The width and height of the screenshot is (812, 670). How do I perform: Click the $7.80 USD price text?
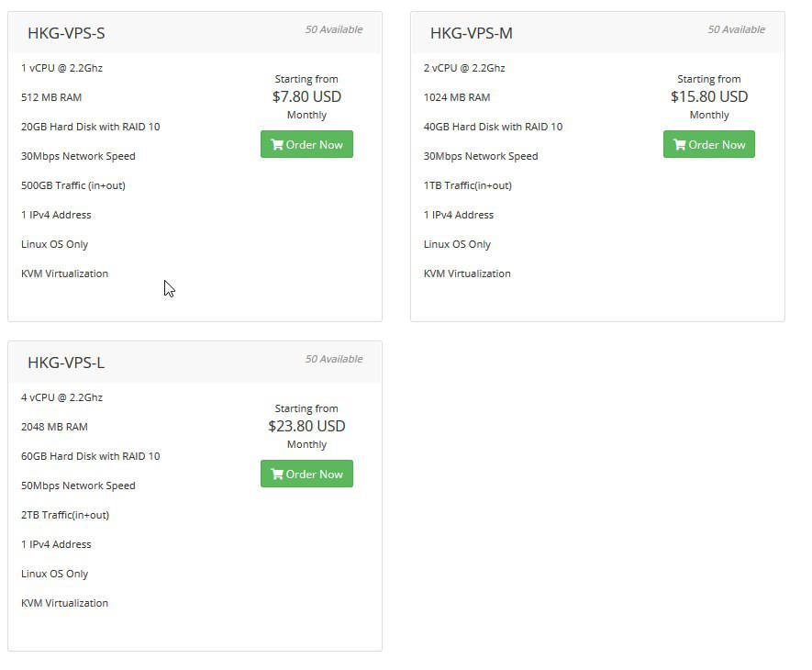(x=306, y=96)
